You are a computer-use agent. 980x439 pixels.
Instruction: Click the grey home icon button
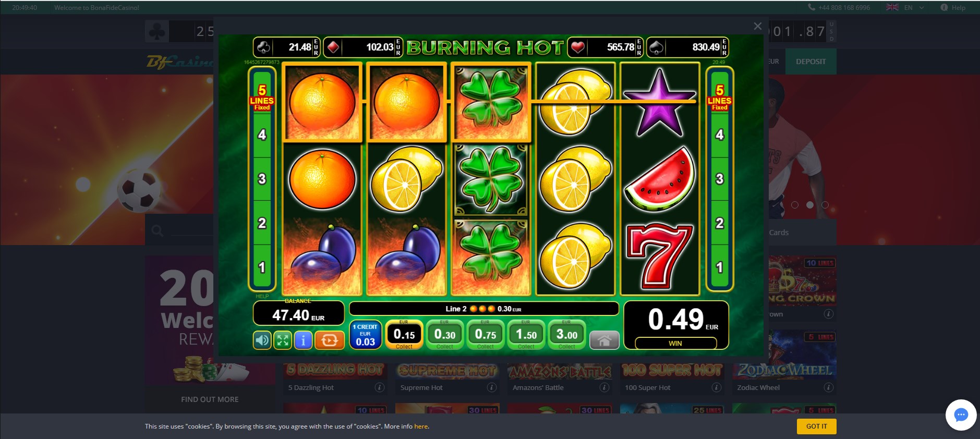click(604, 340)
